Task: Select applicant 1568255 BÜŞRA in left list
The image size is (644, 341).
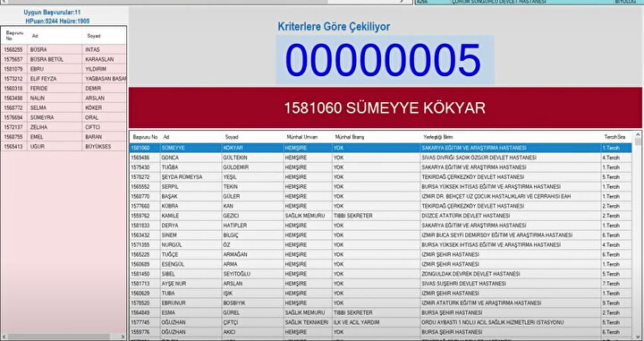Action: click(x=64, y=49)
